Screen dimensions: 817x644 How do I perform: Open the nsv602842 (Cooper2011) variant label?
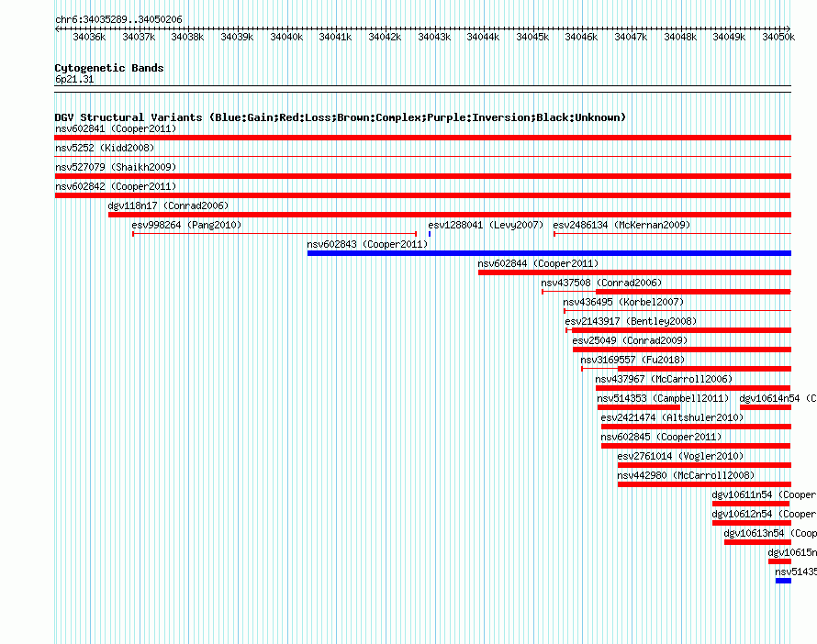pos(116,186)
